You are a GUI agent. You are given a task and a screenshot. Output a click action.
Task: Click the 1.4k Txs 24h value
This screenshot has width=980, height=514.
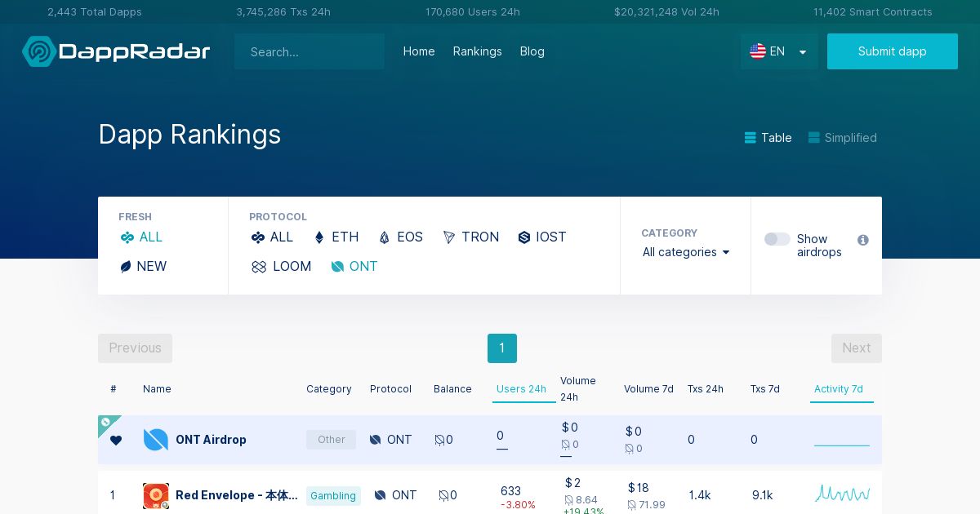(700, 495)
